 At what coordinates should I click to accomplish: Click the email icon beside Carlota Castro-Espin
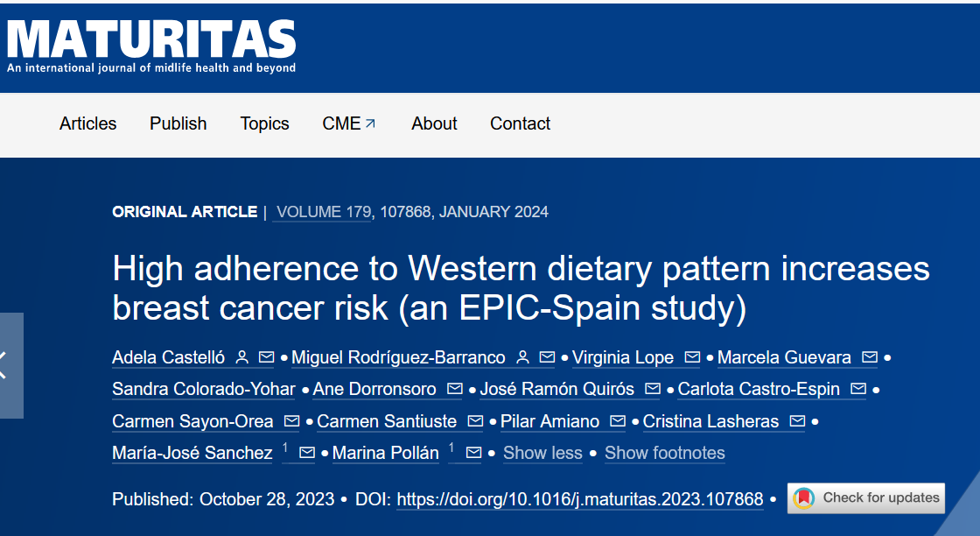(857, 389)
